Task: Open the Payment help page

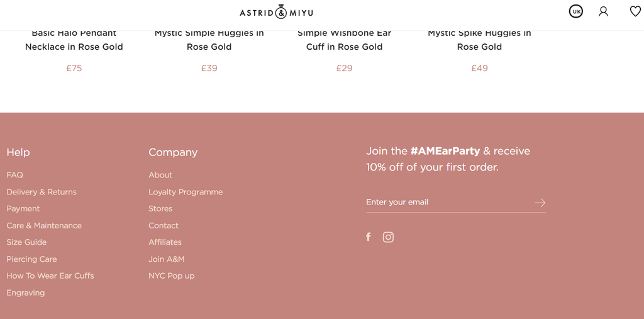Action: (x=23, y=208)
